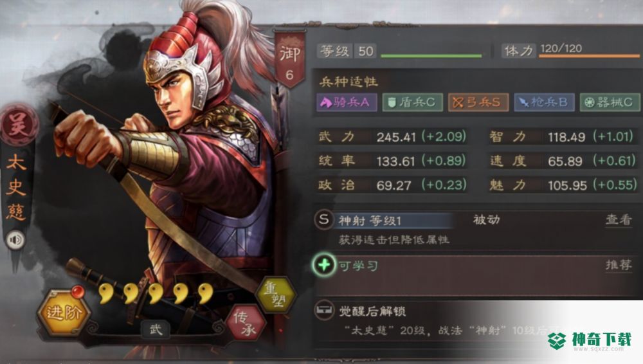
Task: Open 查看 for the 神射 skill
Action: tap(619, 219)
